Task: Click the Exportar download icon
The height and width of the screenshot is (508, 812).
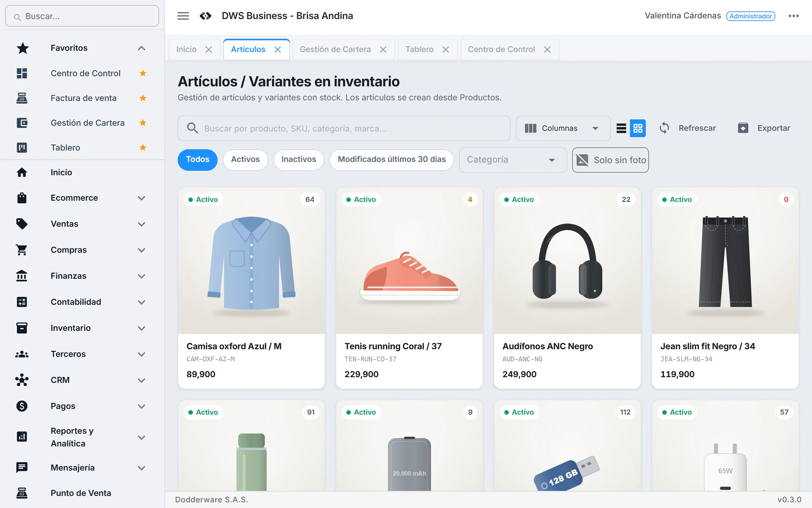Action: (x=743, y=128)
